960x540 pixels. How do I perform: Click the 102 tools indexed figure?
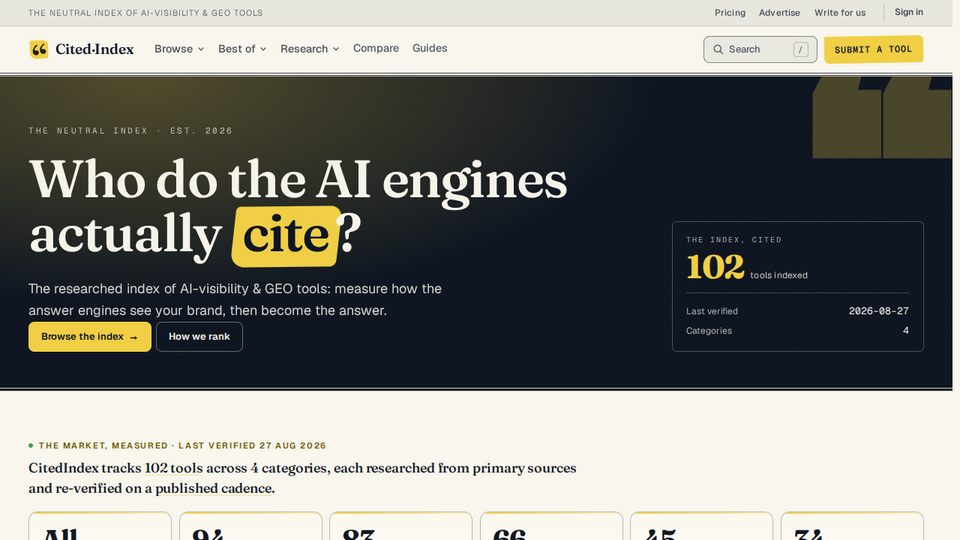click(x=715, y=268)
